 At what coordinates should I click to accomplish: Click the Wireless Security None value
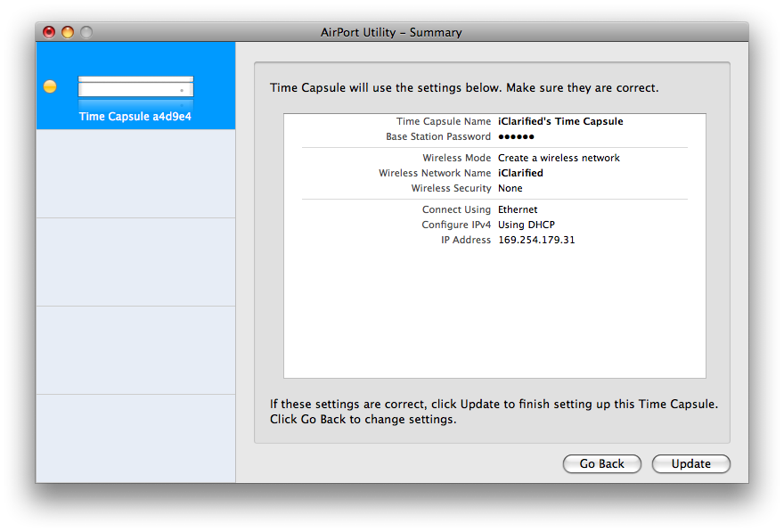[510, 188]
